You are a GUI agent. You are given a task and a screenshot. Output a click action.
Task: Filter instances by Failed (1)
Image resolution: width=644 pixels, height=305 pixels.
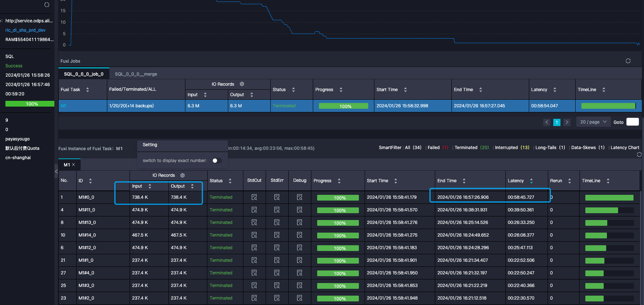[x=438, y=148]
